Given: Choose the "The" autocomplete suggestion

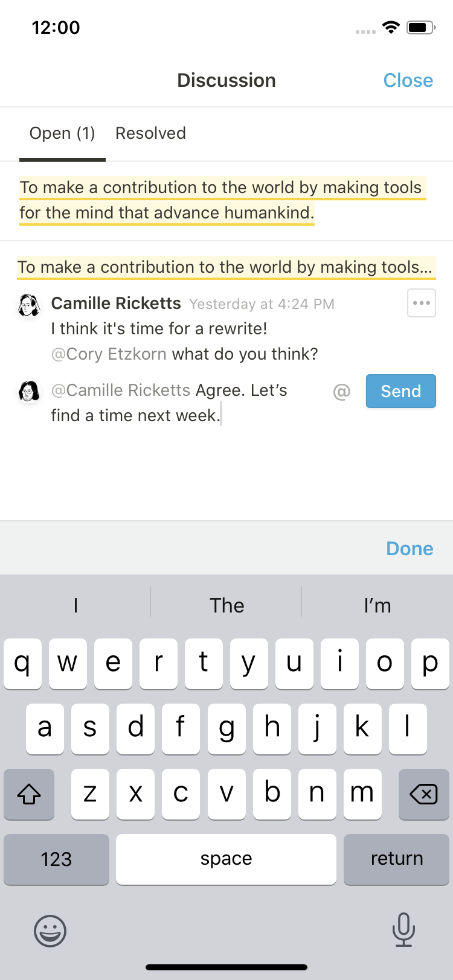Looking at the screenshot, I should (x=226, y=605).
